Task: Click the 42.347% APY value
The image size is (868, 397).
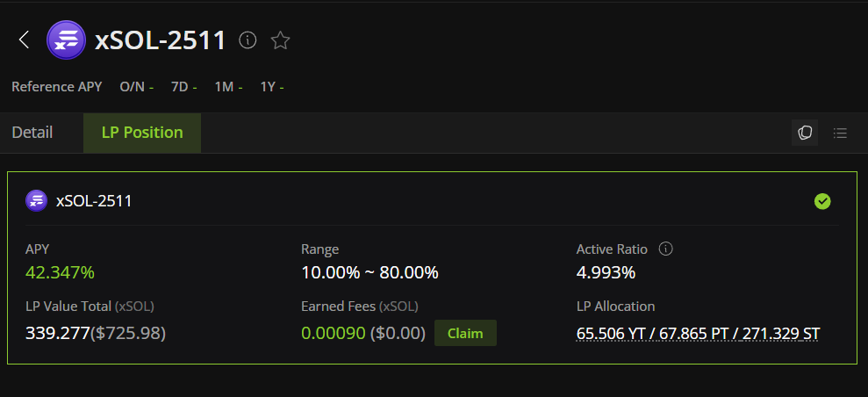Action: point(60,272)
